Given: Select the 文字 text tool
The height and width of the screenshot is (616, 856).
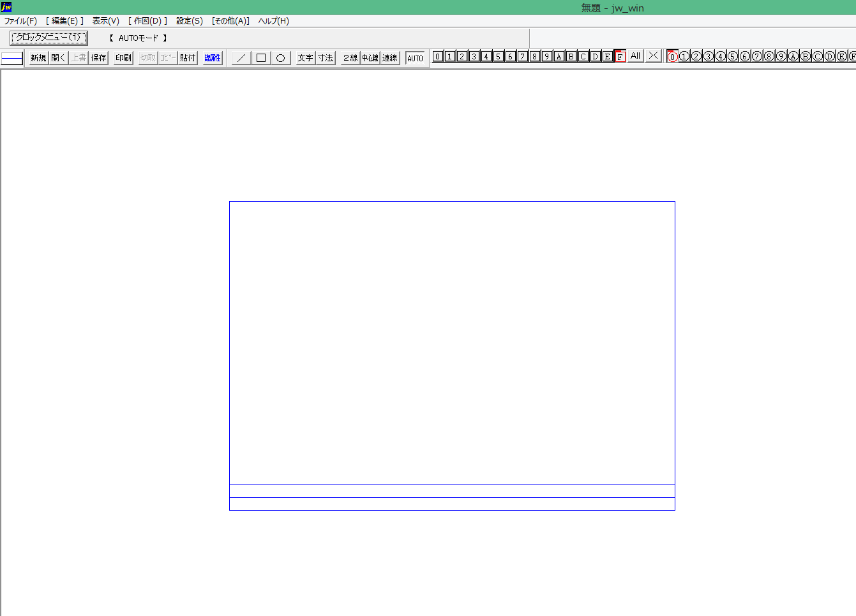Looking at the screenshot, I should (x=306, y=57).
